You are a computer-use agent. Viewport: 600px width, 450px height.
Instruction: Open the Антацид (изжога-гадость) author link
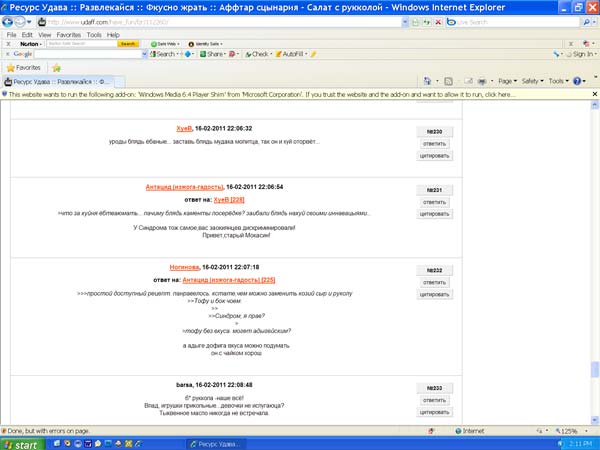point(184,187)
